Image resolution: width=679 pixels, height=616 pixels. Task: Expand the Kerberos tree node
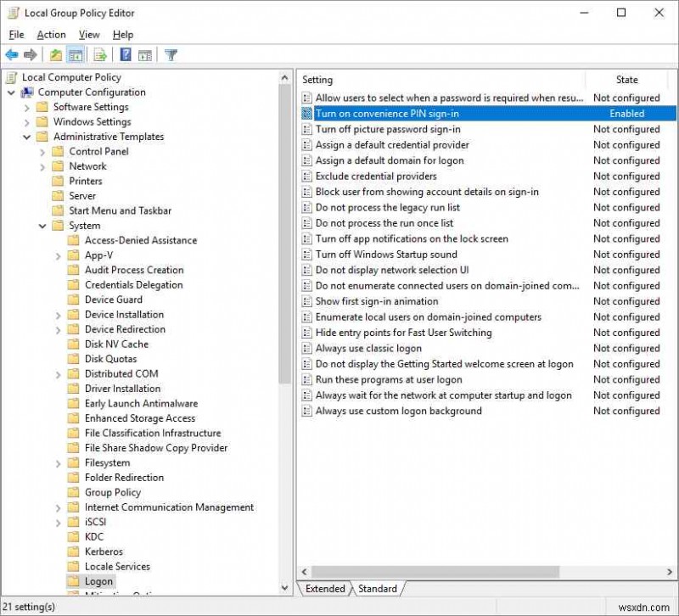tap(58, 551)
